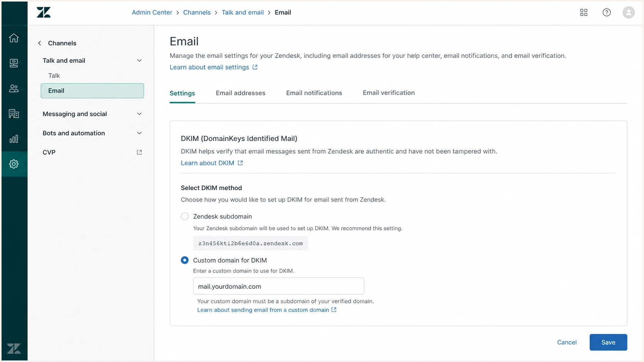Open the People icon in sidebar
Image resolution: width=644 pixels, height=362 pixels.
pyautogui.click(x=14, y=88)
